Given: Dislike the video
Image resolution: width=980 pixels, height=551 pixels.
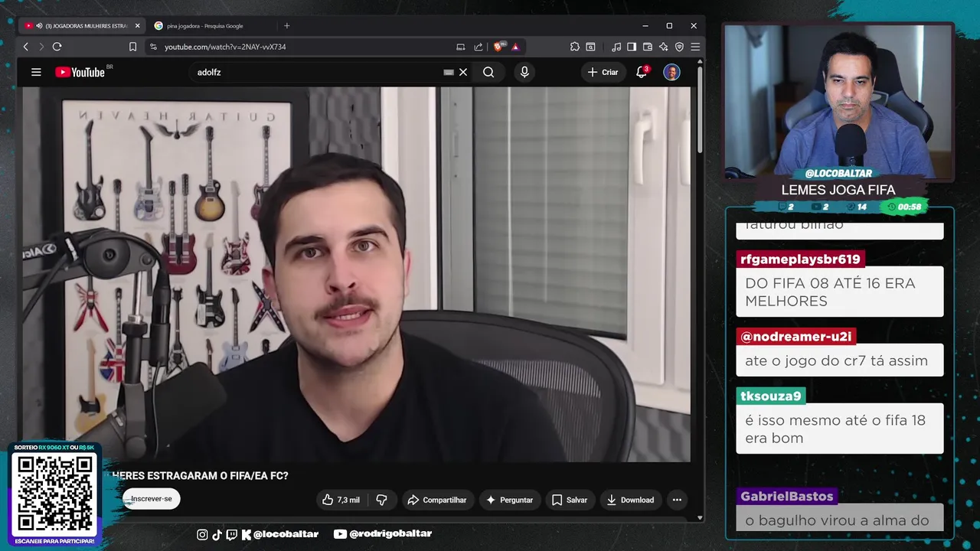Looking at the screenshot, I should coord(381,500).
